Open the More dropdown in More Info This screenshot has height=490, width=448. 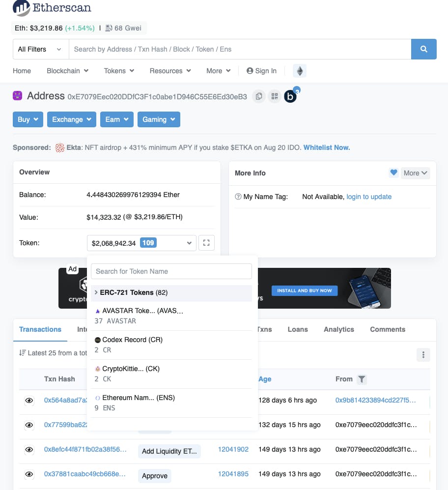point(415,173)
